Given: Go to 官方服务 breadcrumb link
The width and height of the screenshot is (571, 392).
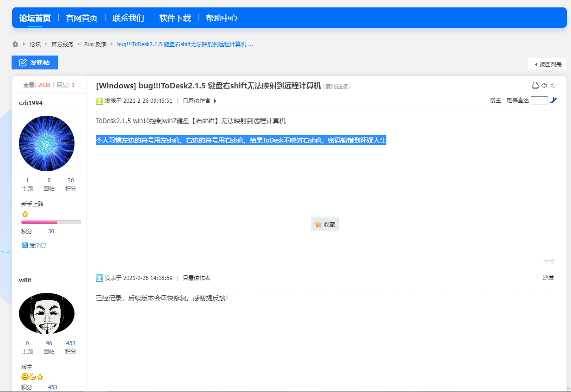Looking at the screenshot, I should 62,44.
